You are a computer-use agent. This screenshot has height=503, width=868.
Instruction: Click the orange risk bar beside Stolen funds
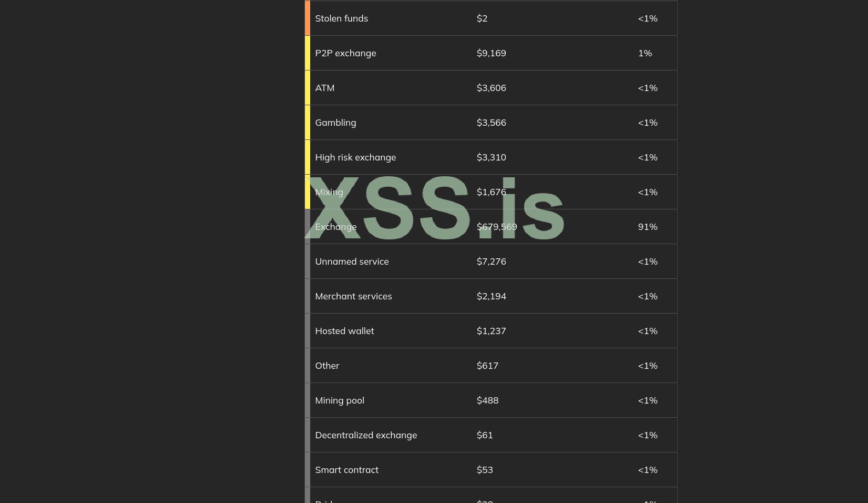[x=308, y=18]
